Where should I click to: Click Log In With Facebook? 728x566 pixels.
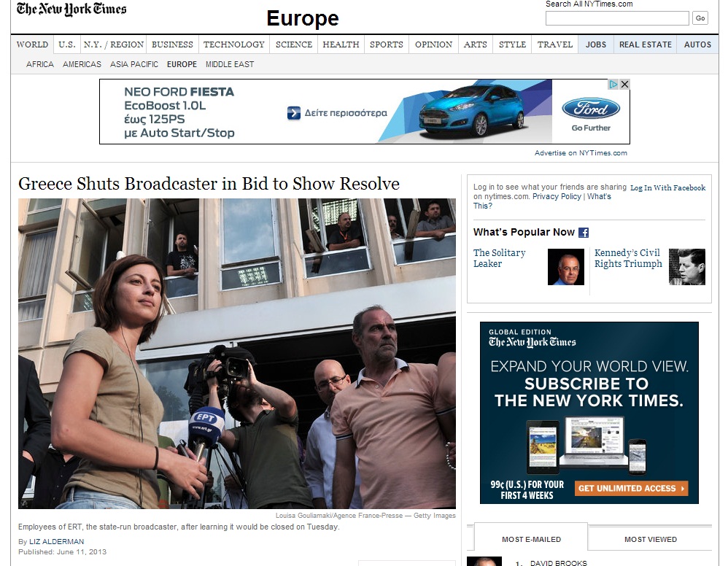coord(667,187)
